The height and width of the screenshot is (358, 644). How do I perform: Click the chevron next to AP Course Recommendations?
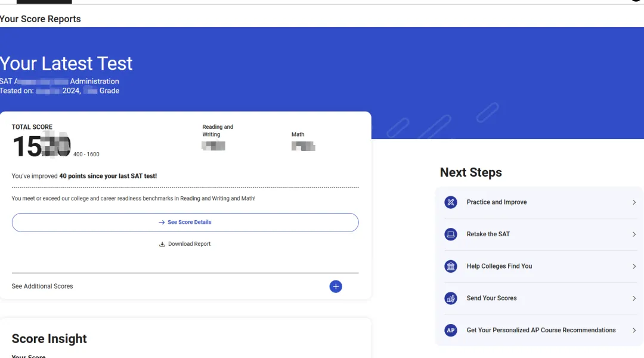point(634,330)
